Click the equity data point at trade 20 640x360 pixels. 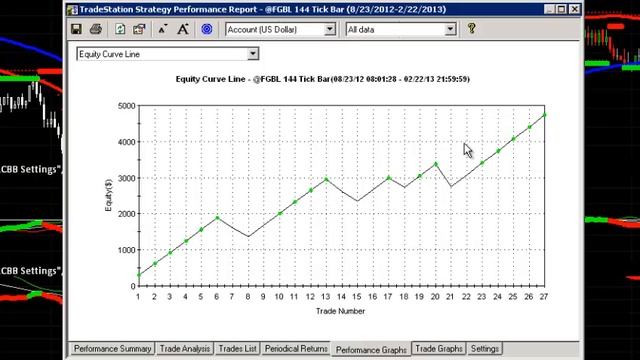[436, 164]
